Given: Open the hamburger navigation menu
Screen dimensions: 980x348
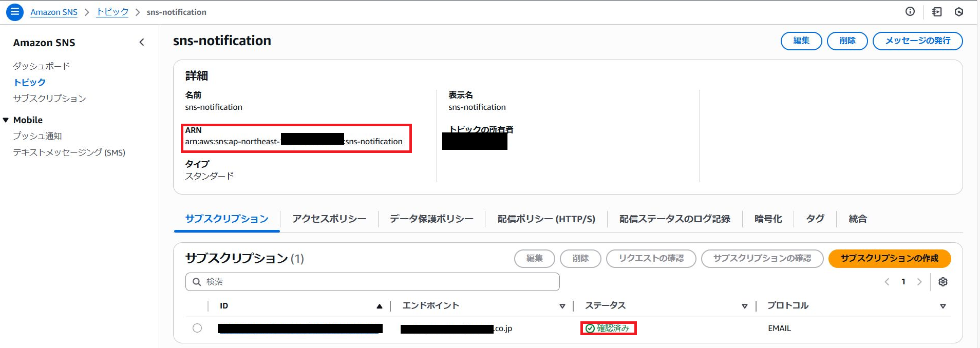Looking at the screenshot, I should tap(15, 12).
